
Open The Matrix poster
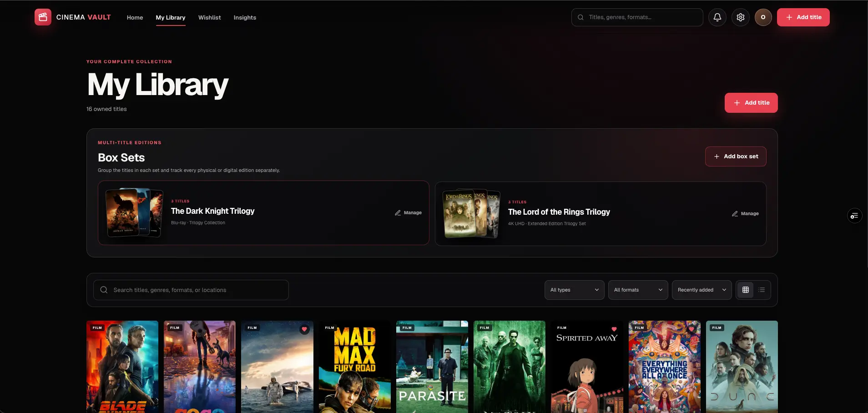coord(510,367)
